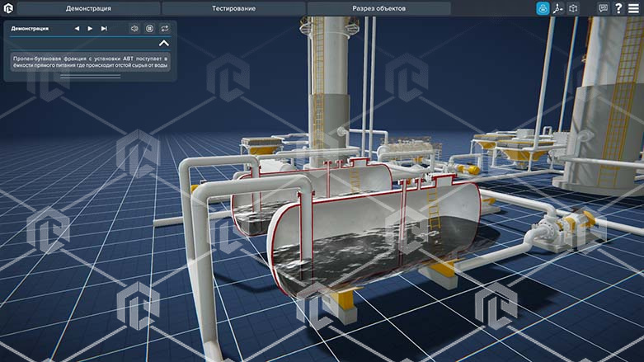Collapse the demonstration panel with the chevron
This screenshot has width=644, height=362.
point(164,43)
